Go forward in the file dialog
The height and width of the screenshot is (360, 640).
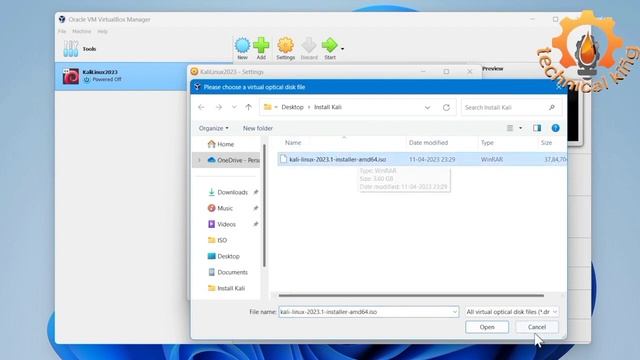click(219, 107)
